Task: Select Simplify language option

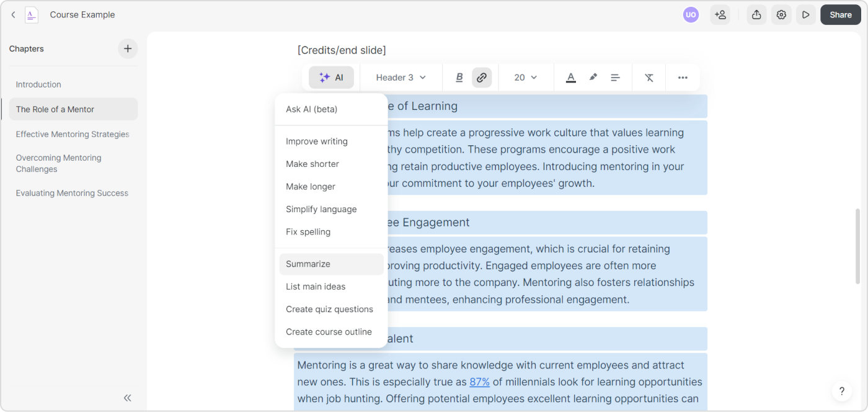Action: (331, 209)
